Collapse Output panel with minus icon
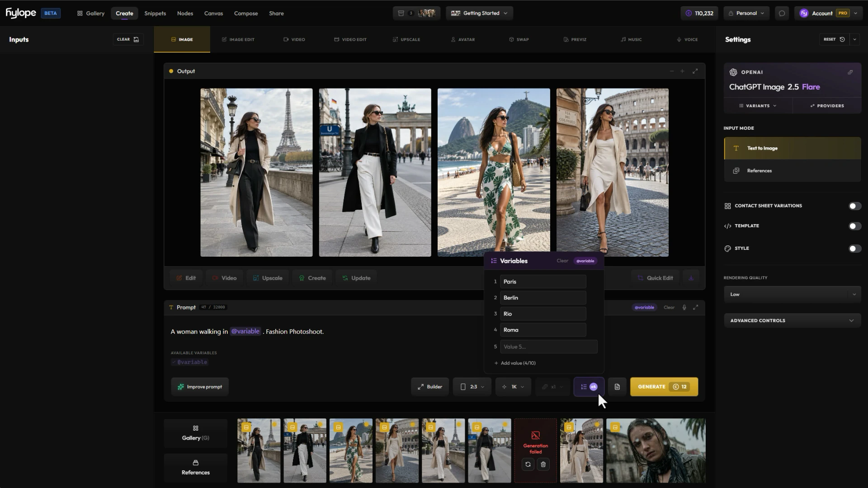868x488 pixels. [671, 71]
